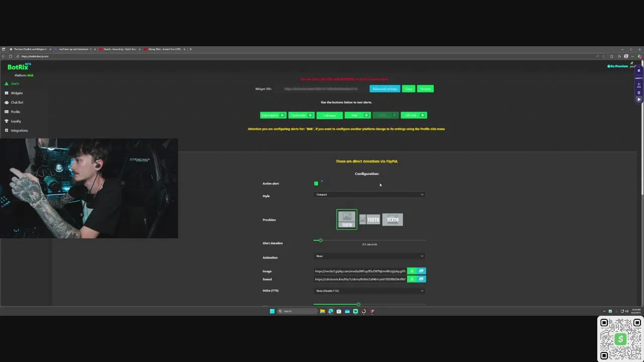Image resolution: width=644 pixels, height=362 pixels.
Task: Open the Style dropdown showing Compact
Action: 370,195
